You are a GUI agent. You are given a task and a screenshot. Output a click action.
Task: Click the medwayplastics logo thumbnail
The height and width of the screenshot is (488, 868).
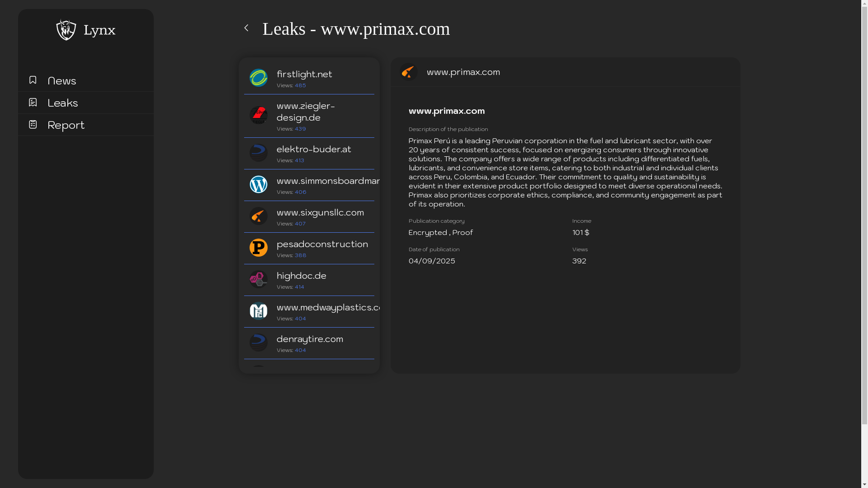coord(259,311)
